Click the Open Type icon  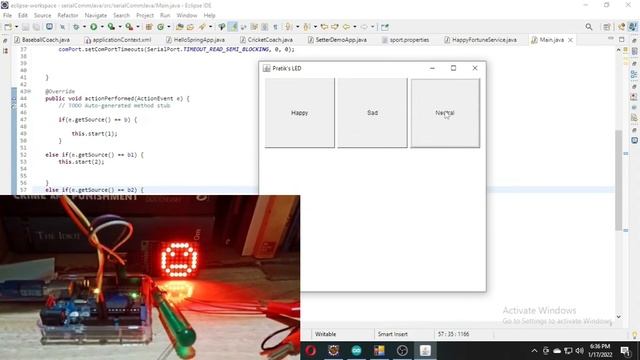coord(180,27)
